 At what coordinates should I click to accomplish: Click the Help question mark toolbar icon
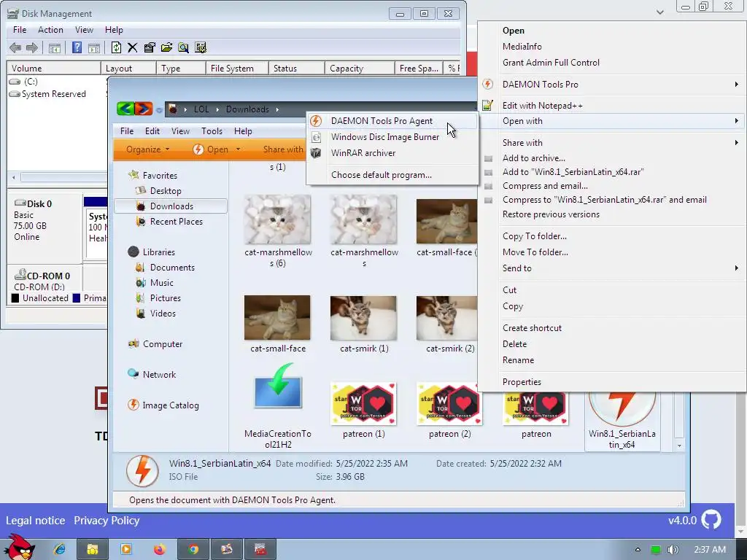point(77,47)
